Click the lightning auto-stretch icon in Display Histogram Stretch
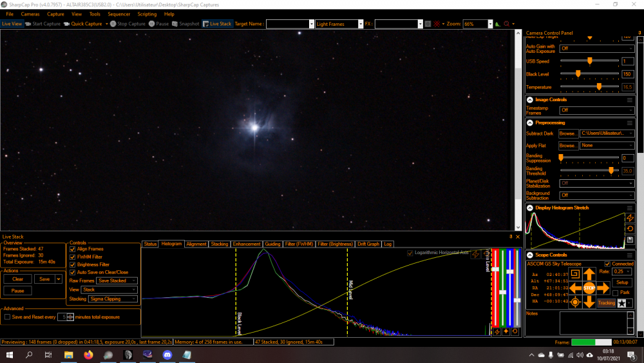Viewport: 644px width, 363px height. [630, 218]
